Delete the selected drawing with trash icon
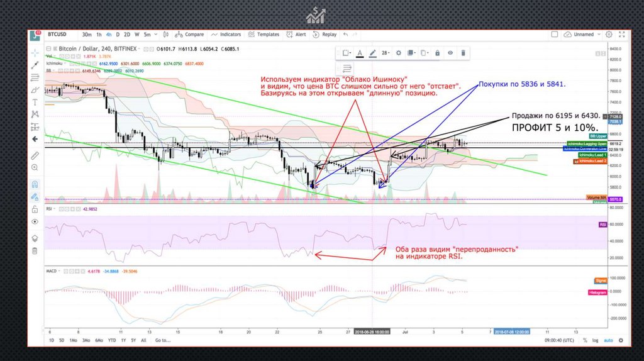 464,53
